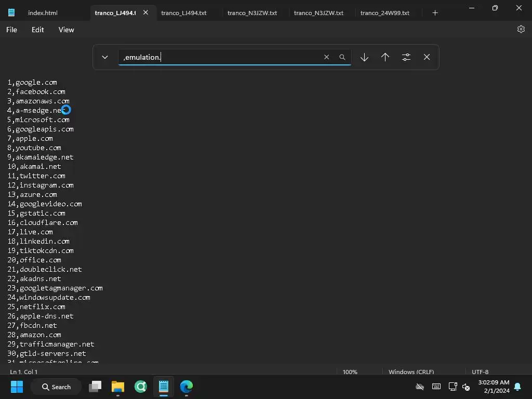Screen dimensions: 532x399
Task: Click the 100% zoom status entry
Action: coord(350,372)
